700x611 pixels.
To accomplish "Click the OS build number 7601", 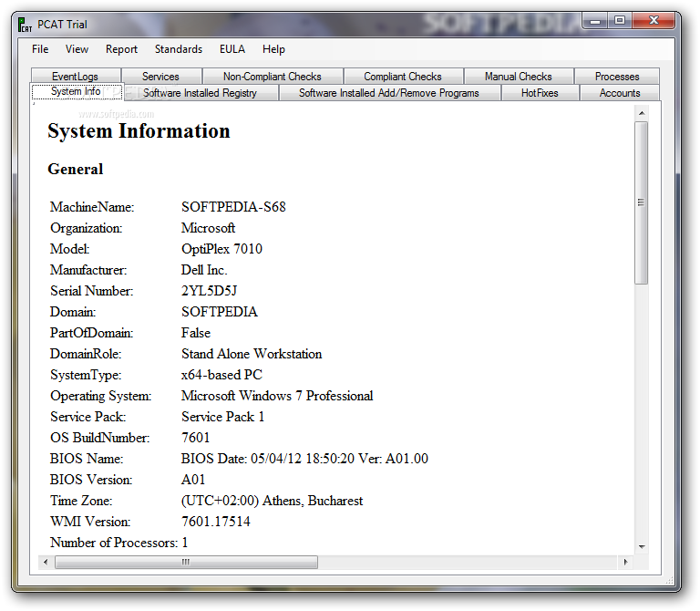I will click(x=196, y=438).
